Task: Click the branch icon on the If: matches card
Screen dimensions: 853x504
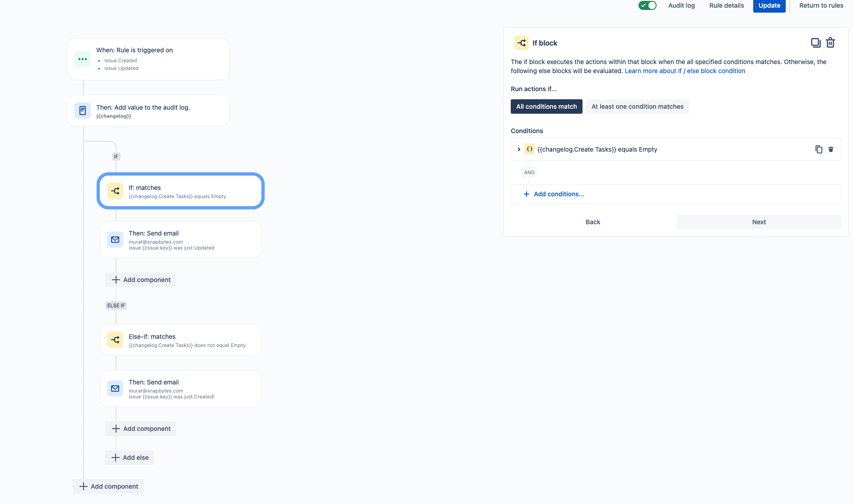Action: [x=115, y=190]
